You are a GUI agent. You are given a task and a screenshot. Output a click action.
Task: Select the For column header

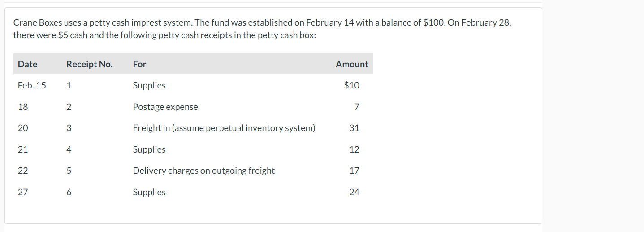point(139,64)
